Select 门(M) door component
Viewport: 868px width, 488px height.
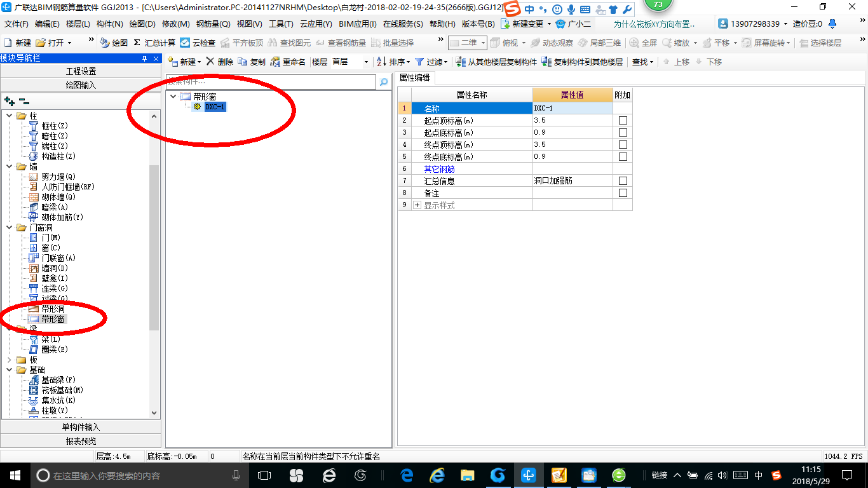coord(50,238)
